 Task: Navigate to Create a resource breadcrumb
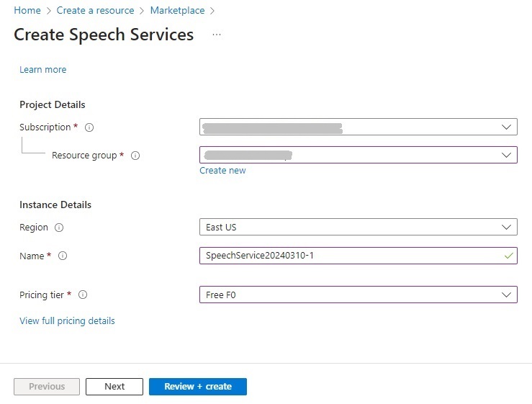[95, 11]
